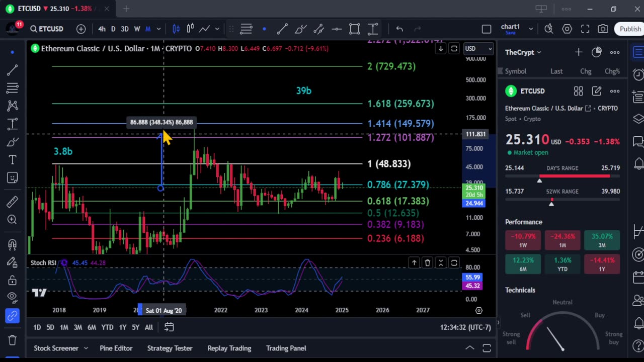
Task: Expand the chart1 layout dropdown arrow
Action: click(x=532, y=29)
